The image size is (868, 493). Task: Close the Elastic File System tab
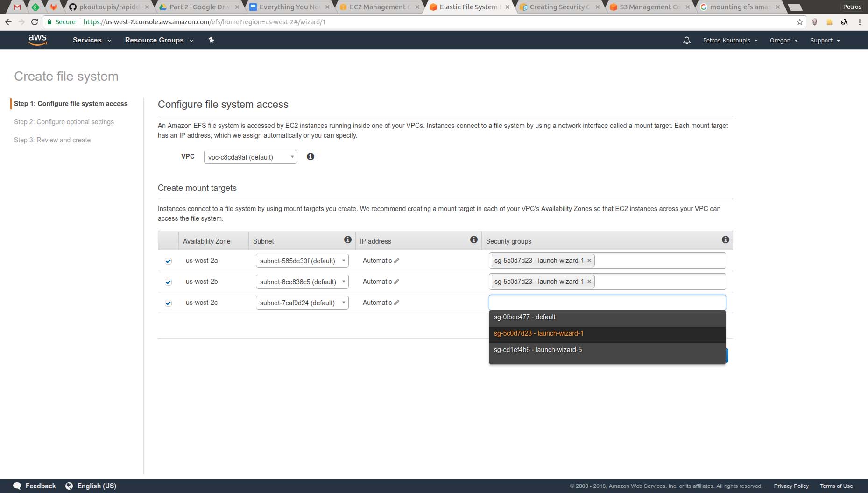click(x=507, y=7)
